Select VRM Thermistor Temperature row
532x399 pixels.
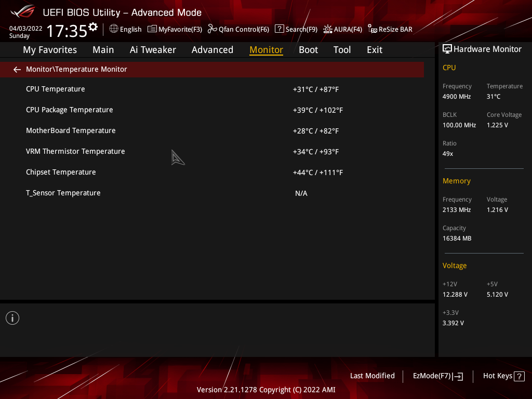click(x=212, y=151)
